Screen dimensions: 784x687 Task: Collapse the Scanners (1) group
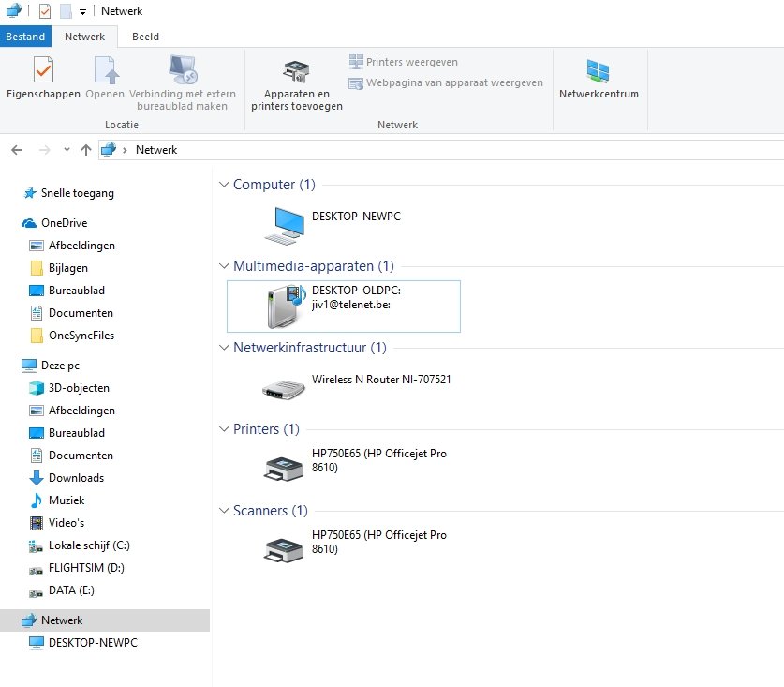224,511
